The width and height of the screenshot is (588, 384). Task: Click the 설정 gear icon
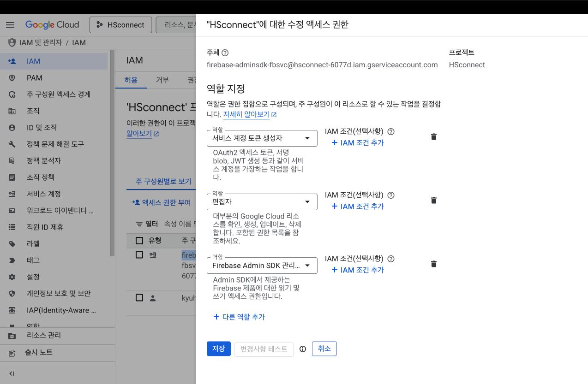12,277
